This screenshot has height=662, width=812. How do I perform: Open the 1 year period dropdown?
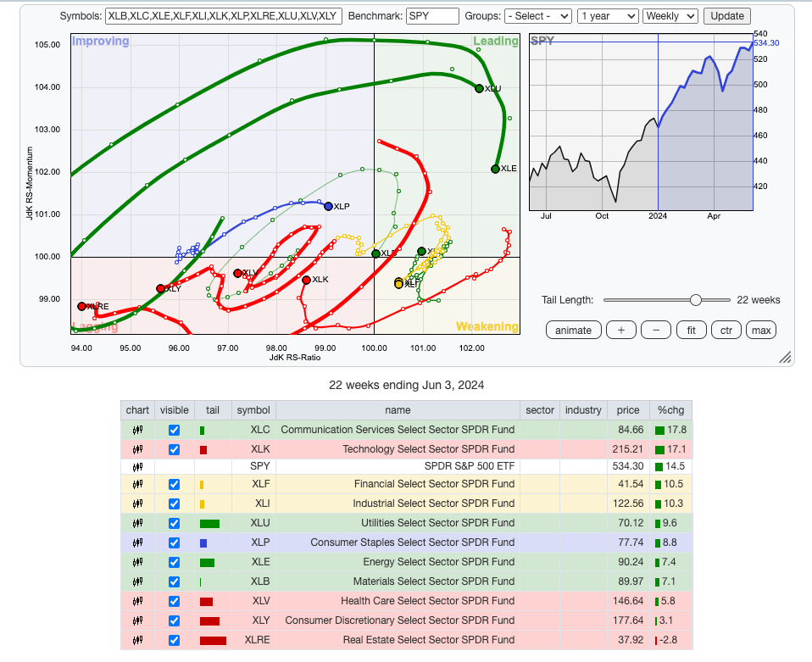pyautogui.click(x=608, y=16)
